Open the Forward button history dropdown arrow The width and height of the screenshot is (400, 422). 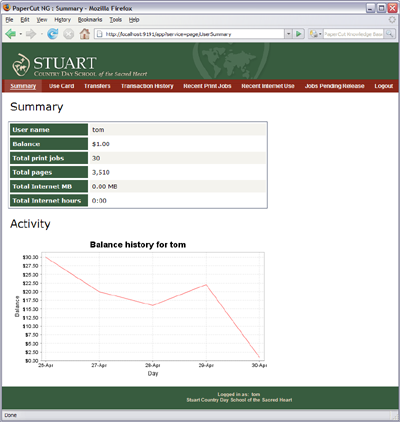tap(41, 34)
